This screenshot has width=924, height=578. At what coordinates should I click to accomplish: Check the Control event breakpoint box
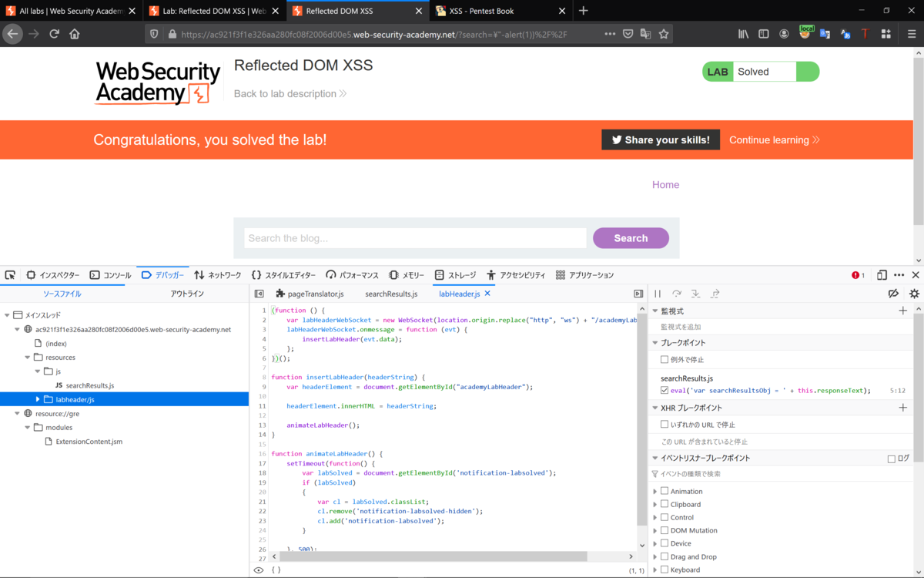pyautogui.click(x=665, y=517)
